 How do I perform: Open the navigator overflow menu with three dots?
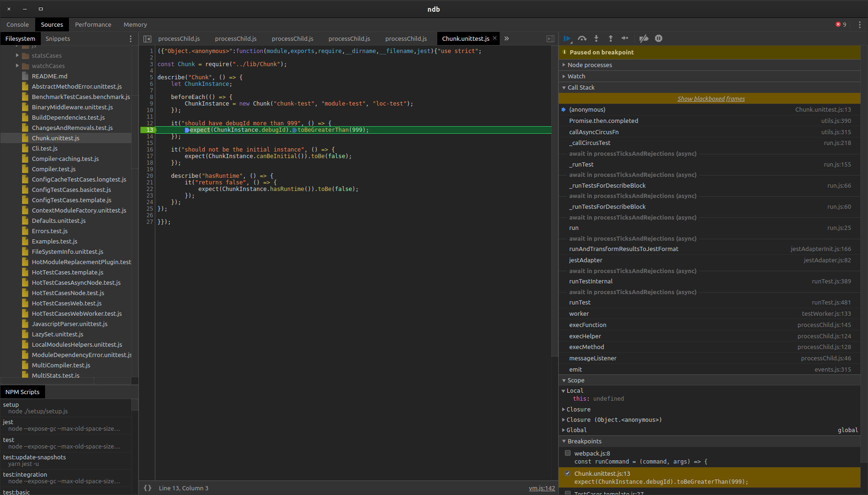coord(130,38)
